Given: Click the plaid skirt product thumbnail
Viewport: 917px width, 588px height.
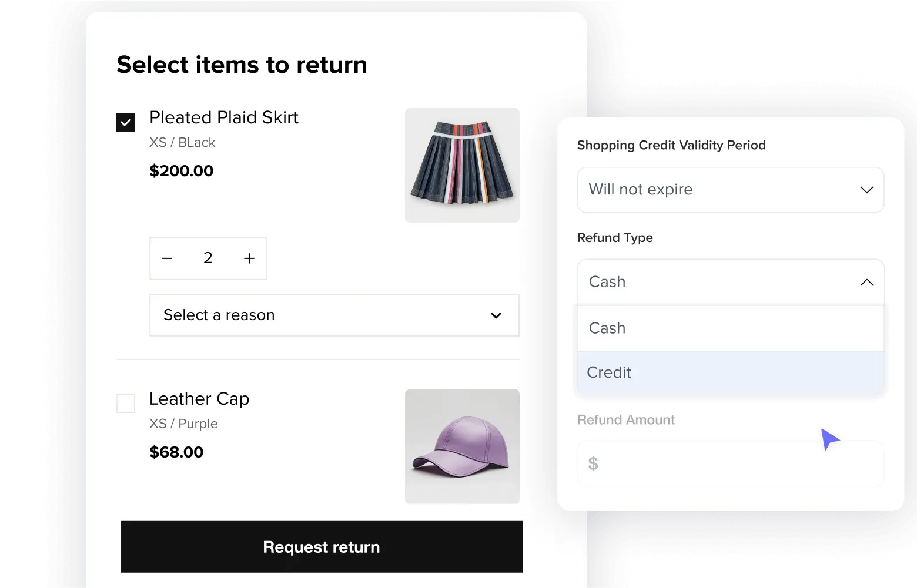Looking at the screenshot, I should click(x=462, y=165).
